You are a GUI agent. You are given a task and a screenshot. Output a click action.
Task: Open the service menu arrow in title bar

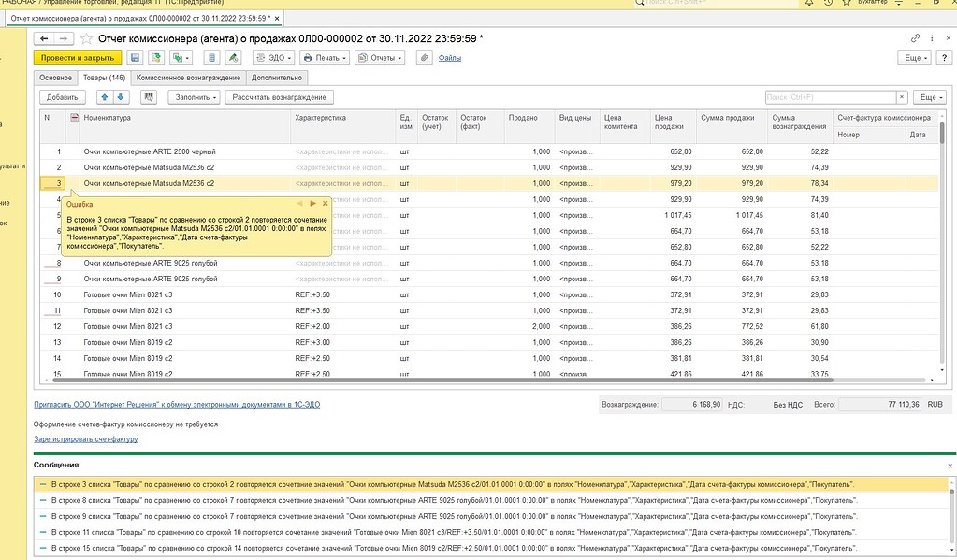898,3
